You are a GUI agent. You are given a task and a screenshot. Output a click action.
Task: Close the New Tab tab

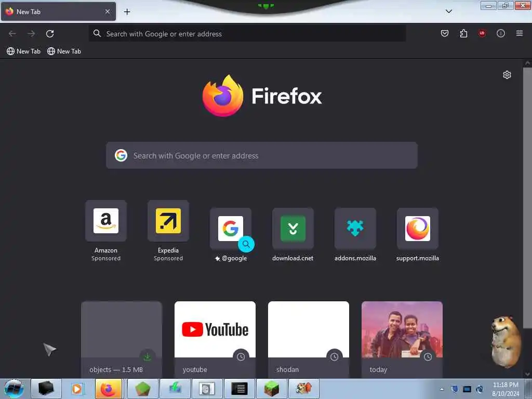click(x=108, y=11)
